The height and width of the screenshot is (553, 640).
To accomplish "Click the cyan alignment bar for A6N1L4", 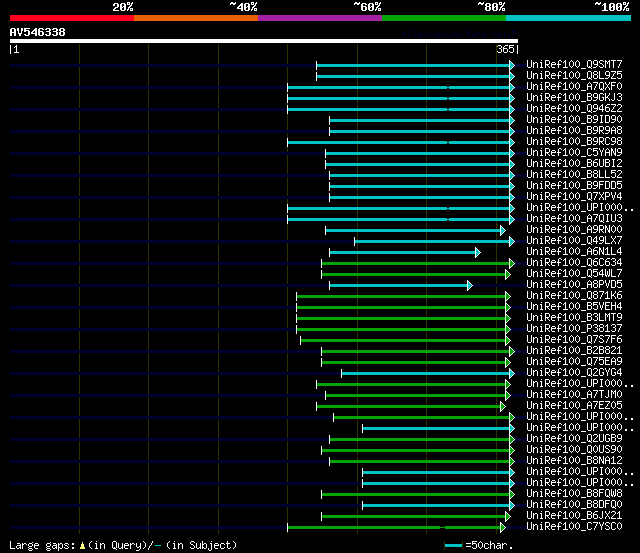I will click(x=402, y=253).
